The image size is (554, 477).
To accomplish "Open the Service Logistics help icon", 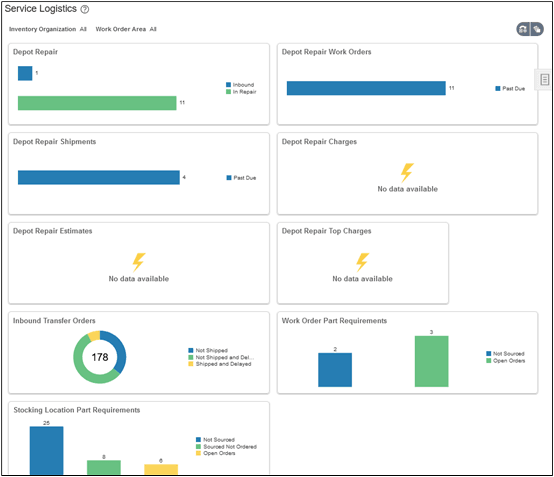I will pyautogui.click(x=85, y=10).
